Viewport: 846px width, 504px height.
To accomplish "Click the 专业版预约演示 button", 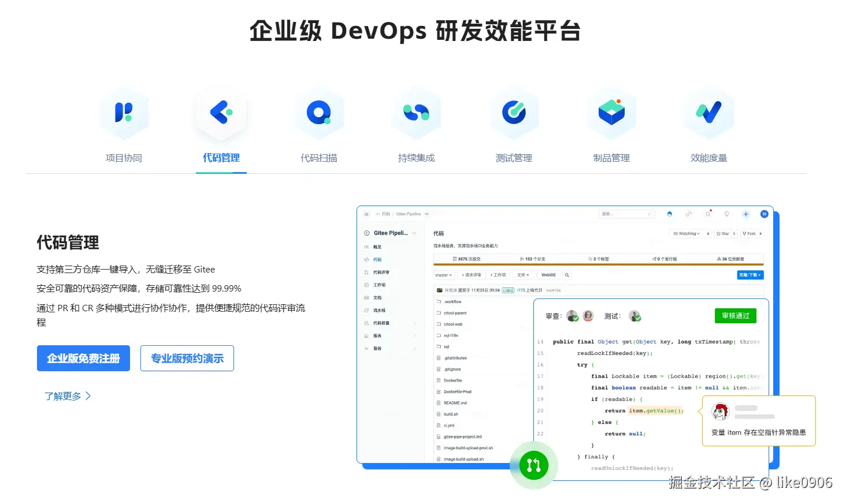I will click(x=187, y=358).
